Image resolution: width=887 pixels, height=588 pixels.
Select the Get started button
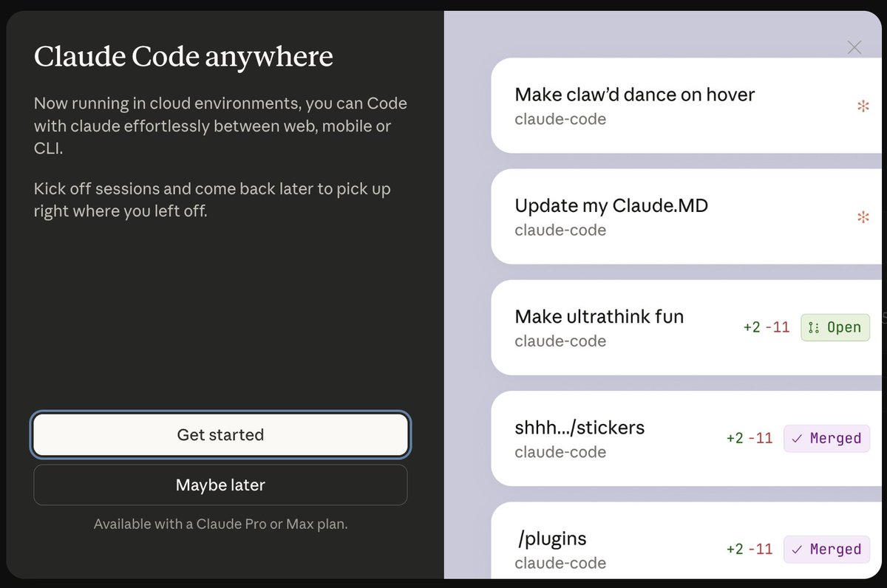pyautogui.click(x=220, y=435)
